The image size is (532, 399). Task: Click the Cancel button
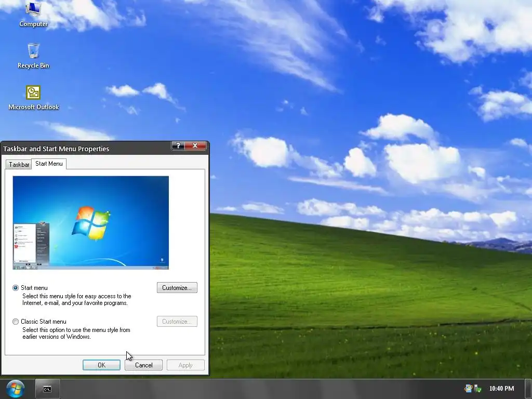(x=143, y=365)
